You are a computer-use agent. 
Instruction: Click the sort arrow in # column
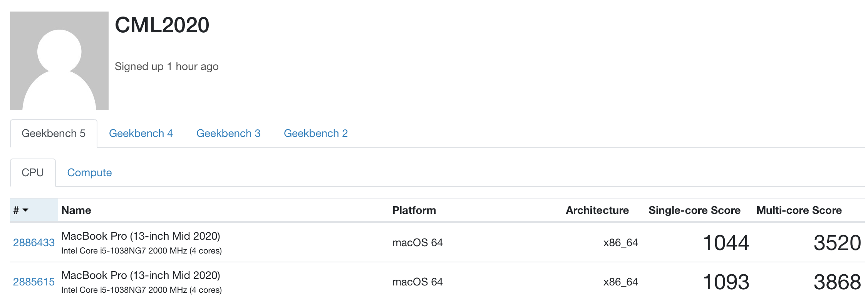tap(26, 210)
